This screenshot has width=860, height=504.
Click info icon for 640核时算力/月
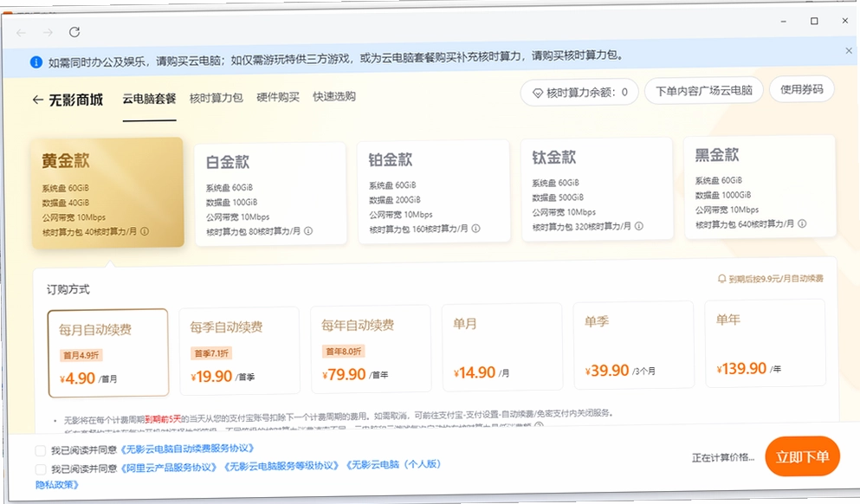coord(802,223)
